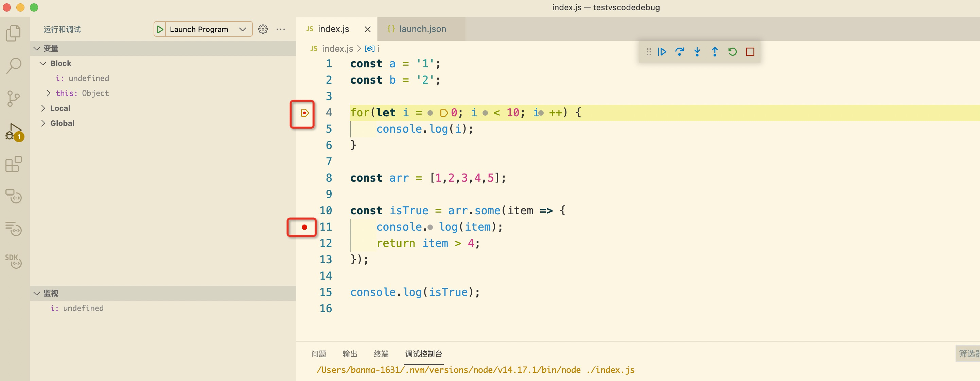Click inline breakpoint marker before 0 on line 4
980x381 pixels.
click(x=443, y=113)
